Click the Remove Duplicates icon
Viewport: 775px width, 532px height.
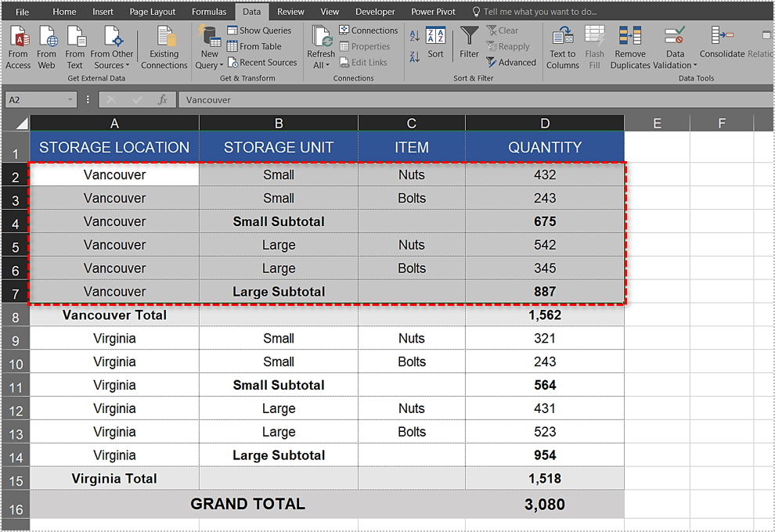click(x=630, y=47)
